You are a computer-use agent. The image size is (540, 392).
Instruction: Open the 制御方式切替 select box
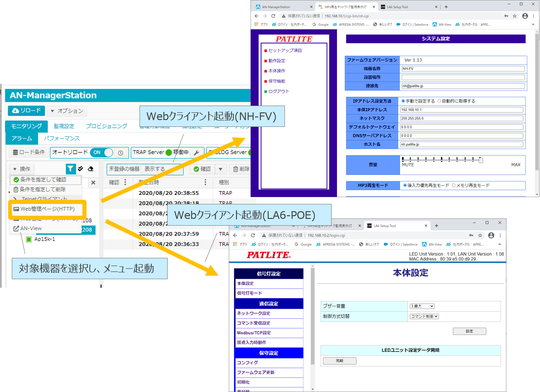(424, 316)
